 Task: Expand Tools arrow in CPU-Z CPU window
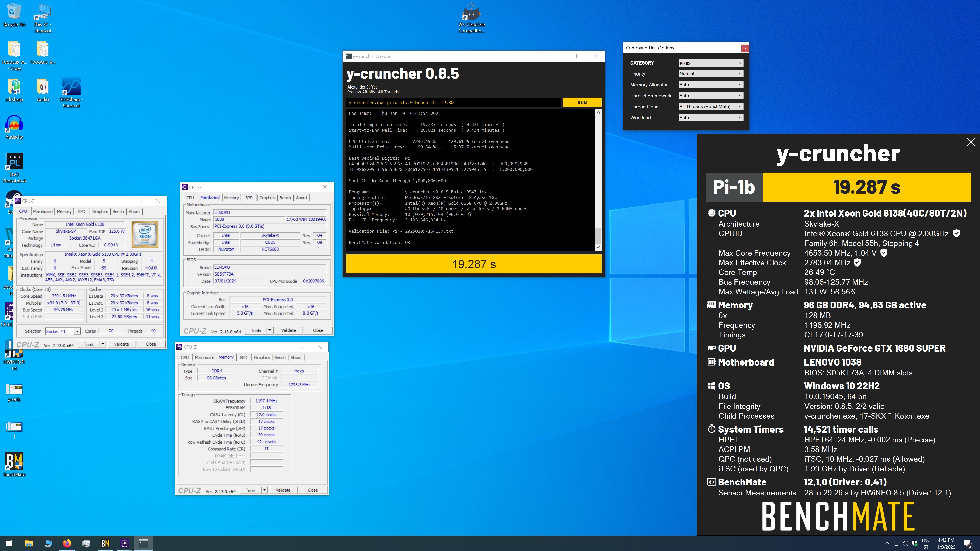pos(102,344)
